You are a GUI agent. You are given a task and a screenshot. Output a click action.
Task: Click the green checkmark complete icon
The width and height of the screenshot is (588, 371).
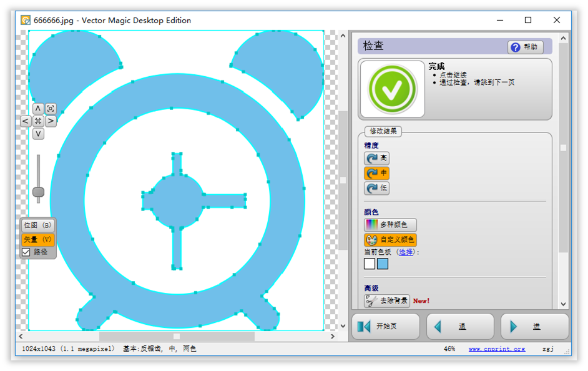pyautogui.click(x=392, y=89)
